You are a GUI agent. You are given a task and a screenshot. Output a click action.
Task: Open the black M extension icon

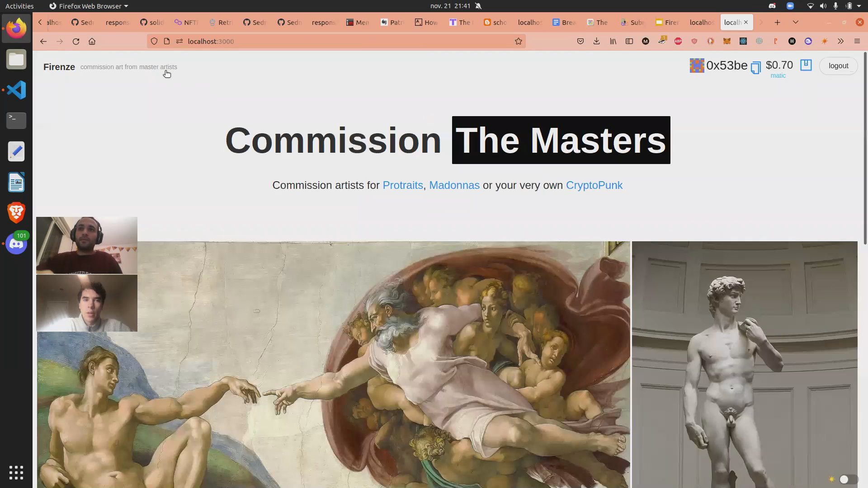pyautogui.click(x=646, y=41)
